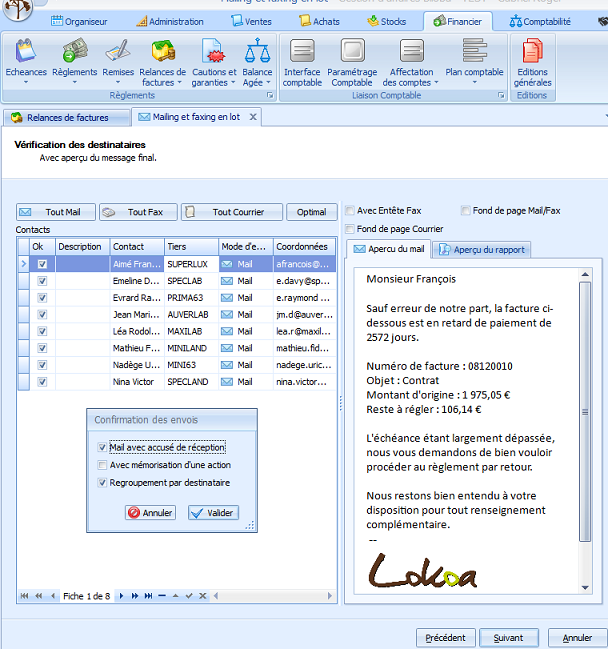Go to next page in navigator
Screen dimensions: 608x649
(x=135, y=596)
